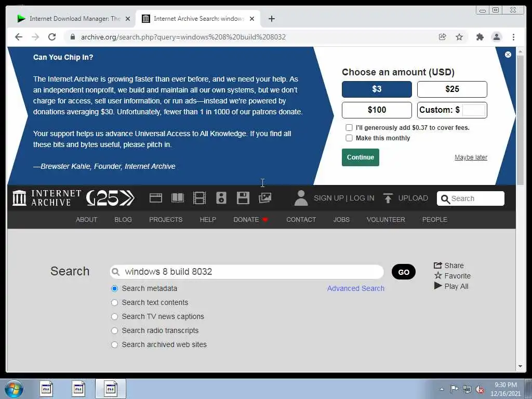The image size is (532, 399).
Task: Click the Maybe later link
Action: coord(471,157)
